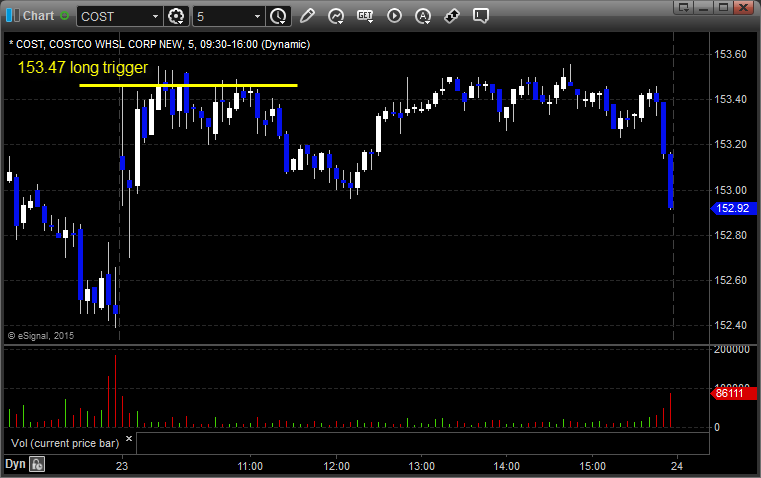Select the yellow long trigger trend line

point(188,85)
